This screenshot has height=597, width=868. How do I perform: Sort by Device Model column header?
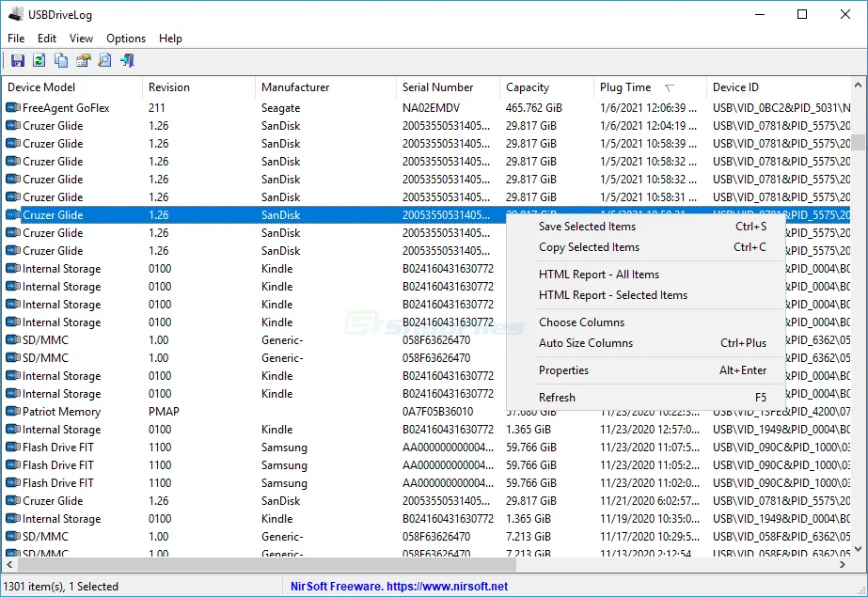72,87
